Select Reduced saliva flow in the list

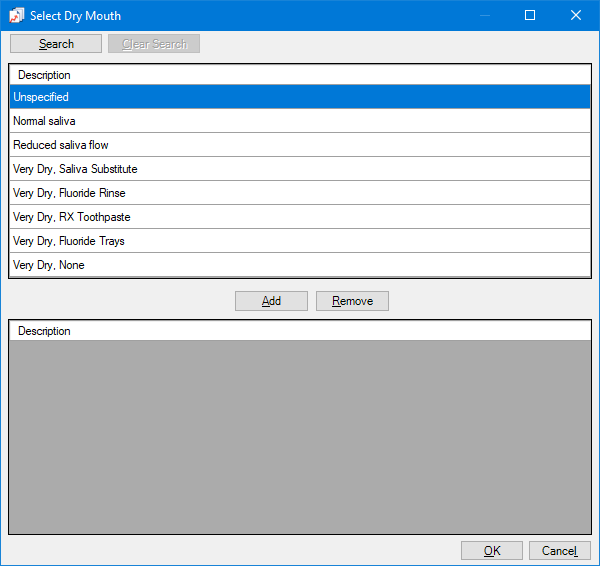(x=300, y=145)
